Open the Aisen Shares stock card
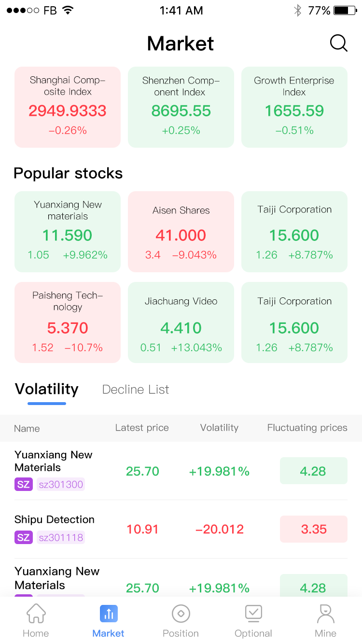Viewport: 362px width, 644px height. (181, 232)
